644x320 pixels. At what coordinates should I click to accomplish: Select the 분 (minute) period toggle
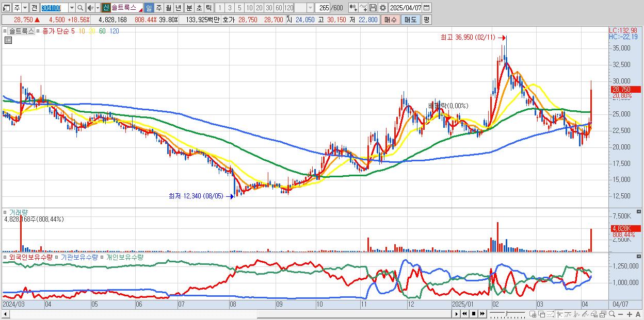point(189,8)
